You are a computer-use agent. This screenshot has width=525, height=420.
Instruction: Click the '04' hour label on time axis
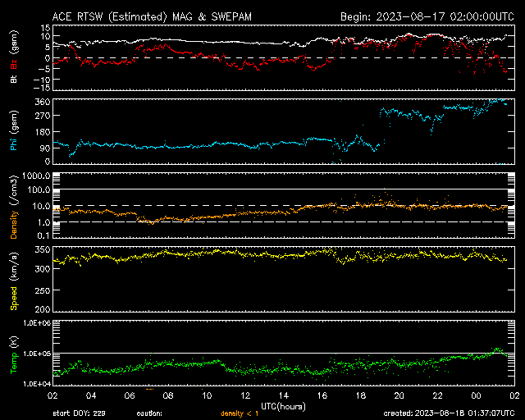[91, 396]
